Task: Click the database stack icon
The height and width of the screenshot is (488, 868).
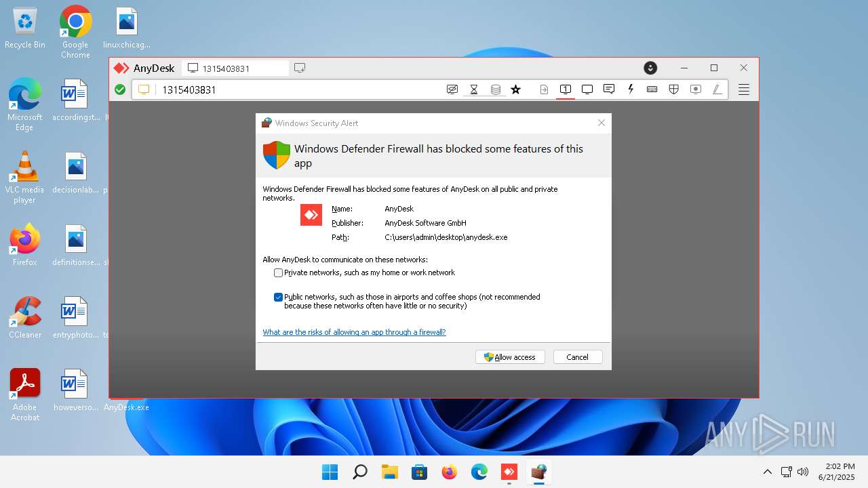Action: pos(496,89)
